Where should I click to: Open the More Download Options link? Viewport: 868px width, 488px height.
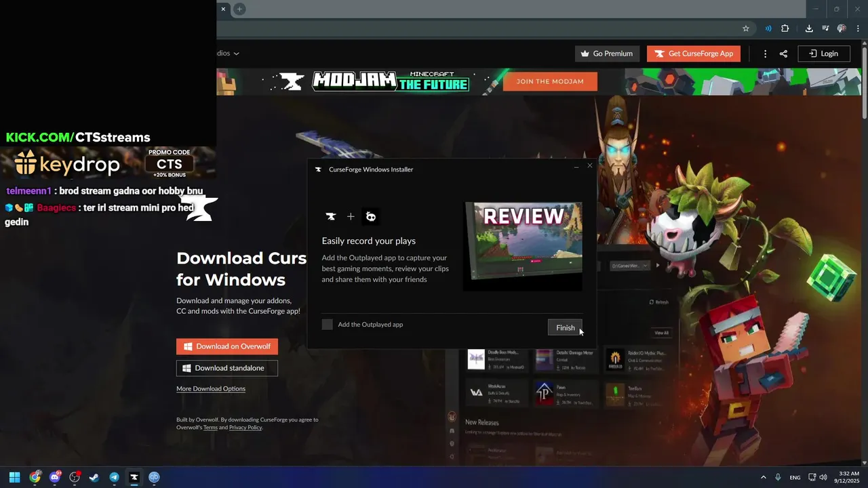(211, 388)
